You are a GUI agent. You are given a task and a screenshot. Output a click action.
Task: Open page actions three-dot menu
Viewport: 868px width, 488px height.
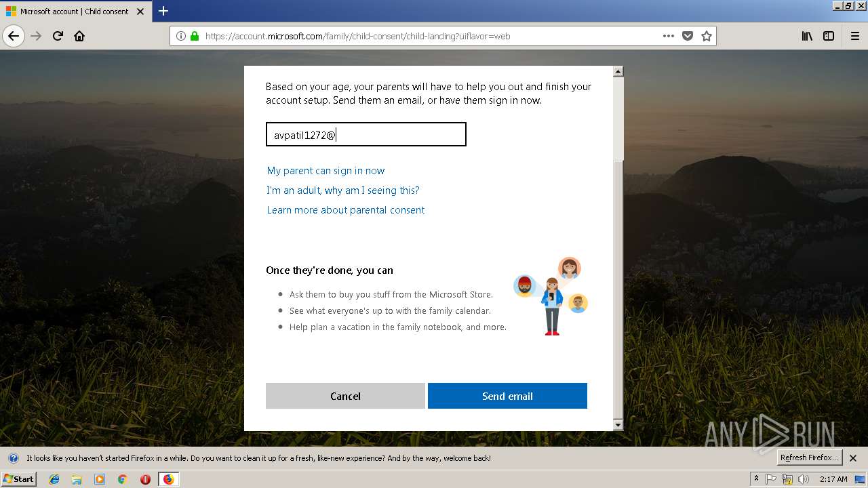pyautogui.click(x=669, y=36)
